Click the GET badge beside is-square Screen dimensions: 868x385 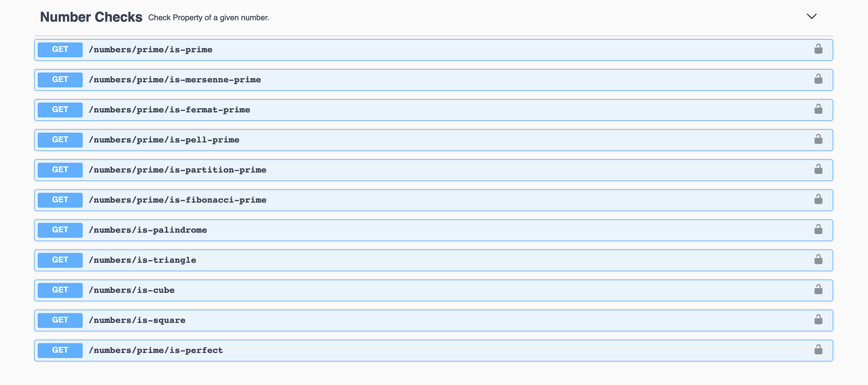pyautogui.click(x=60, y=320)
